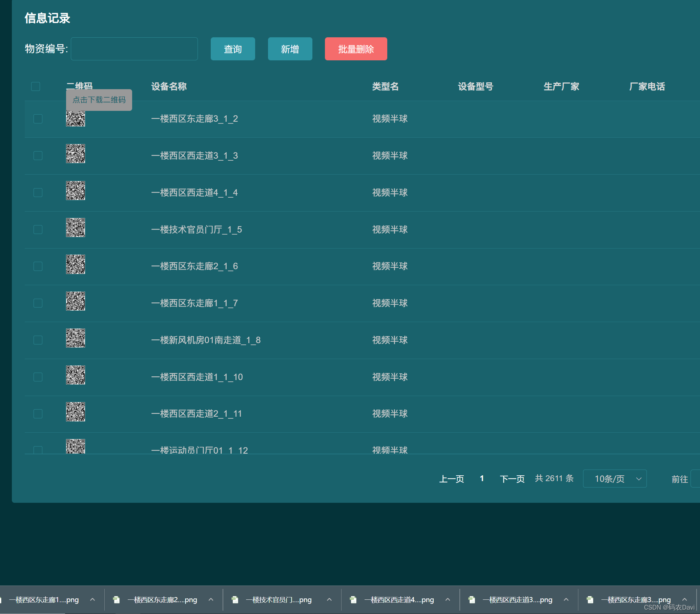
Task: Open the 10条/页 page size dropdown
Action: 615,479
